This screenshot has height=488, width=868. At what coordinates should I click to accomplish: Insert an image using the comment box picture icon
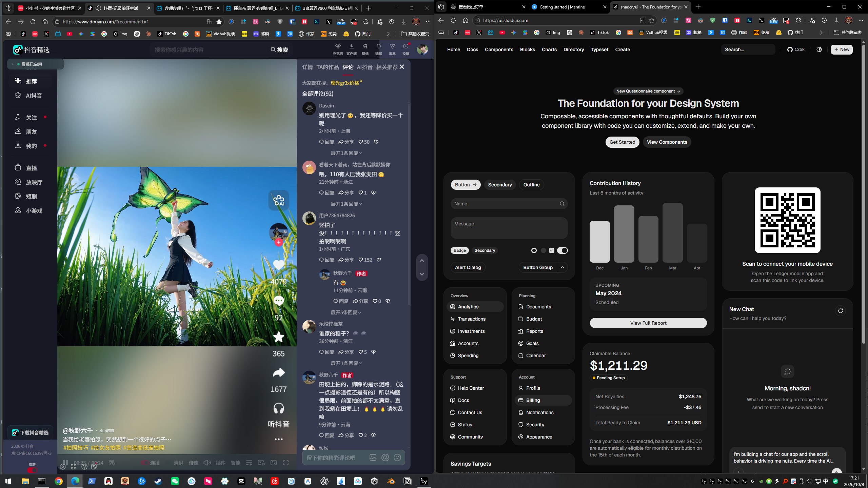pos(373,457)
